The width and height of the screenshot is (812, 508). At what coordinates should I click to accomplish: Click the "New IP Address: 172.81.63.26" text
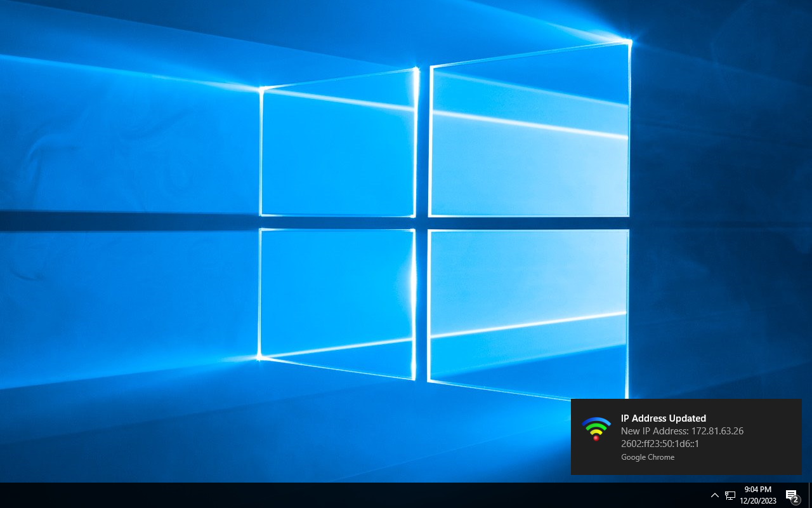pyautogui.click(x=682, y=431)
